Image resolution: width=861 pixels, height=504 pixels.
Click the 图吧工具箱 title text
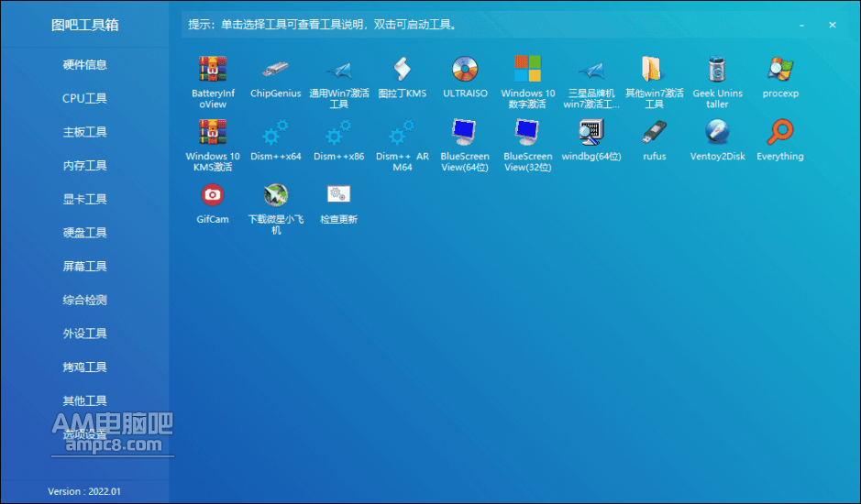click(x=84, y=25)
